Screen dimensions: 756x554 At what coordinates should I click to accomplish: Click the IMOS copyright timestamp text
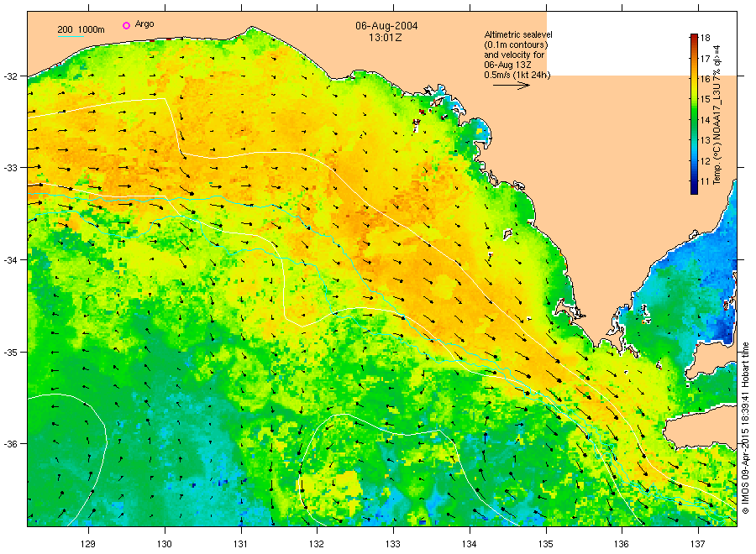coord(745,428)
